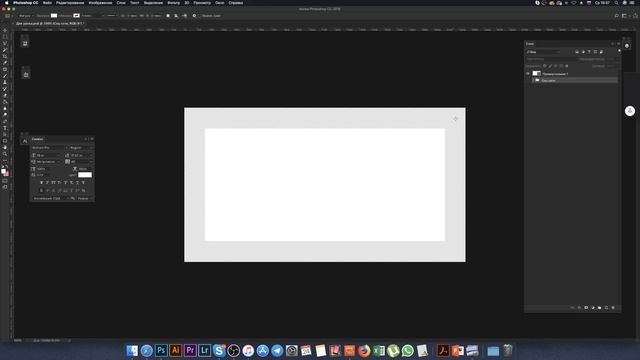Open the File (Файл) menu
The image size is (640, 360).
pyautogui.click(x=47, y=3)
